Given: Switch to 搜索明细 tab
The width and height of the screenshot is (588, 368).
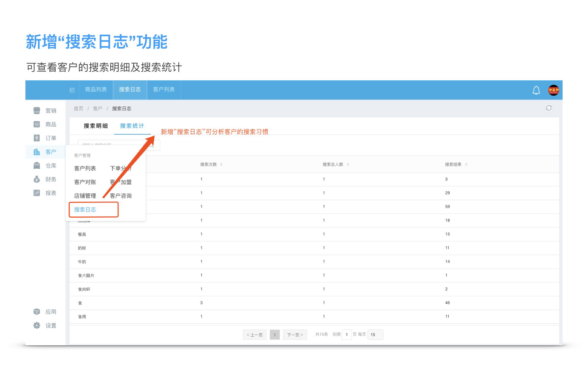Looking at the screenshot, I should (x=96, y=126).
